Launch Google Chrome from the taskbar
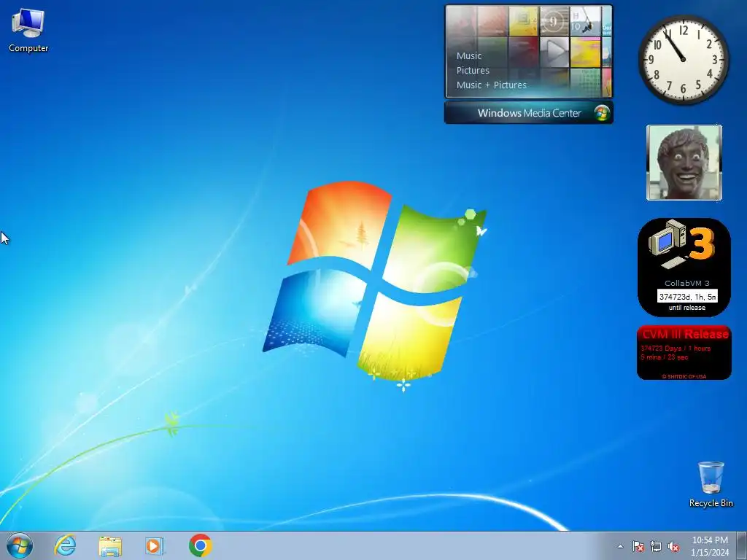Image resolution: width=747 pixels, height=560 pixels. (200, 545)
